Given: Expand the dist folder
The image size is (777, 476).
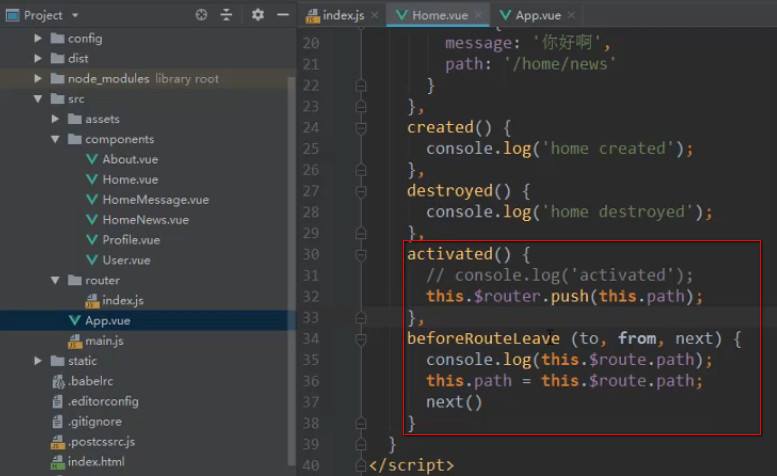Looking at the screenshot, I should 38,58.
